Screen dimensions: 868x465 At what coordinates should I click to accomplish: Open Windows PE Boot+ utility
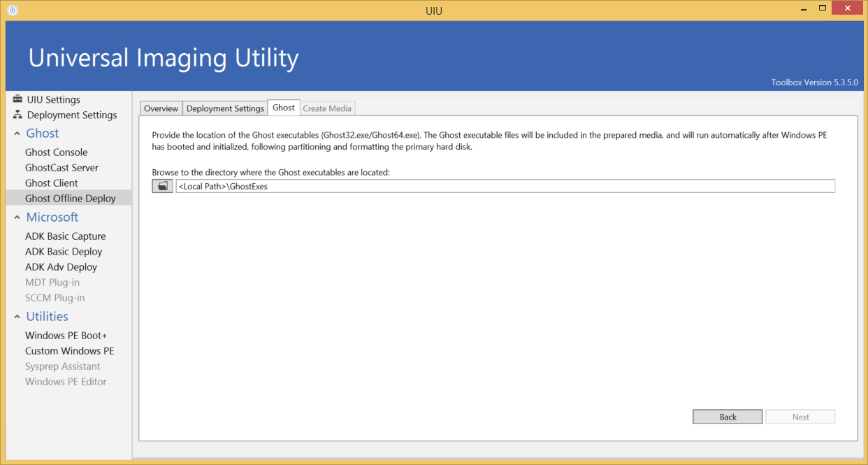click(66, 336)
